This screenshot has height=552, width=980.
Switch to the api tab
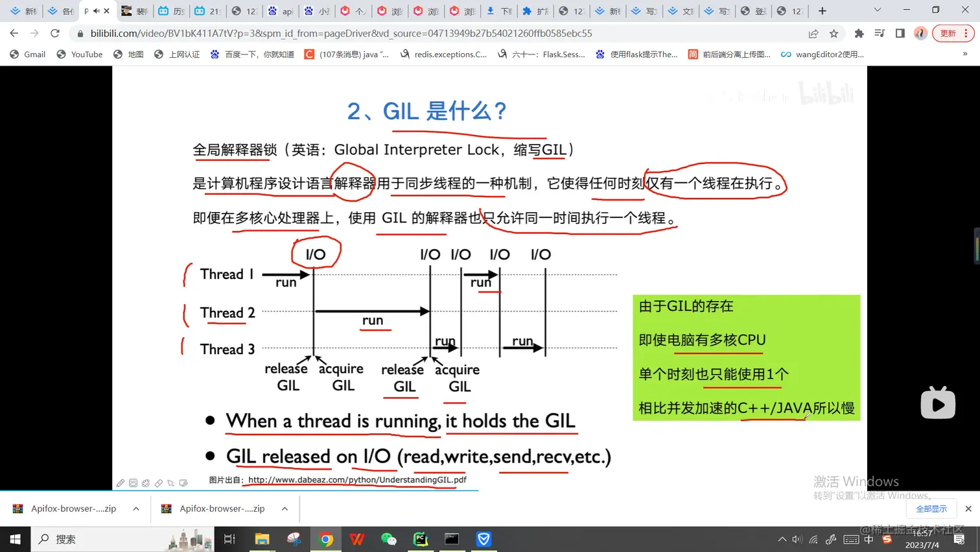[x=280, y=11]
